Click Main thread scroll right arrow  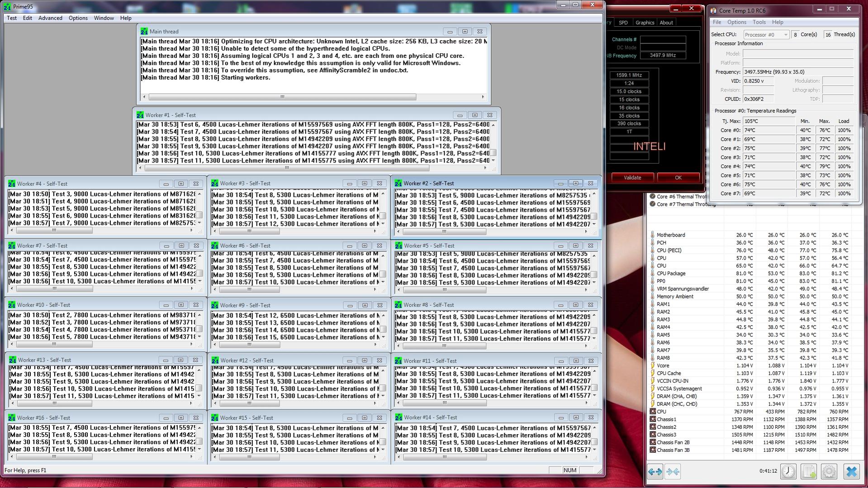coord(483,97)
